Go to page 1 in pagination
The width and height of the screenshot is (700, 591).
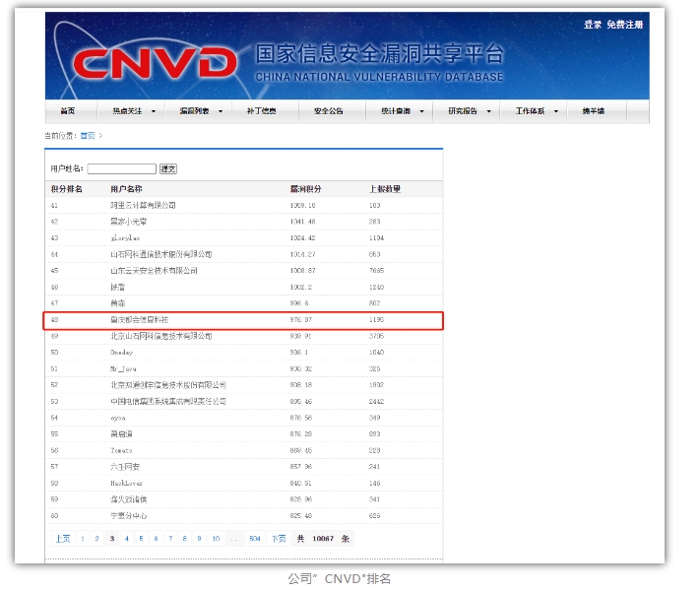[83, 539]
